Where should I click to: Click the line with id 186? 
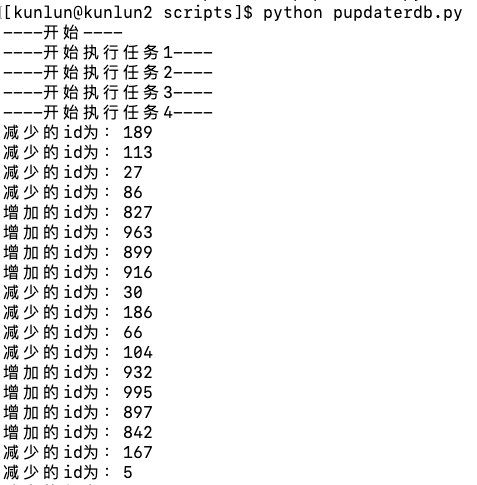78,313
